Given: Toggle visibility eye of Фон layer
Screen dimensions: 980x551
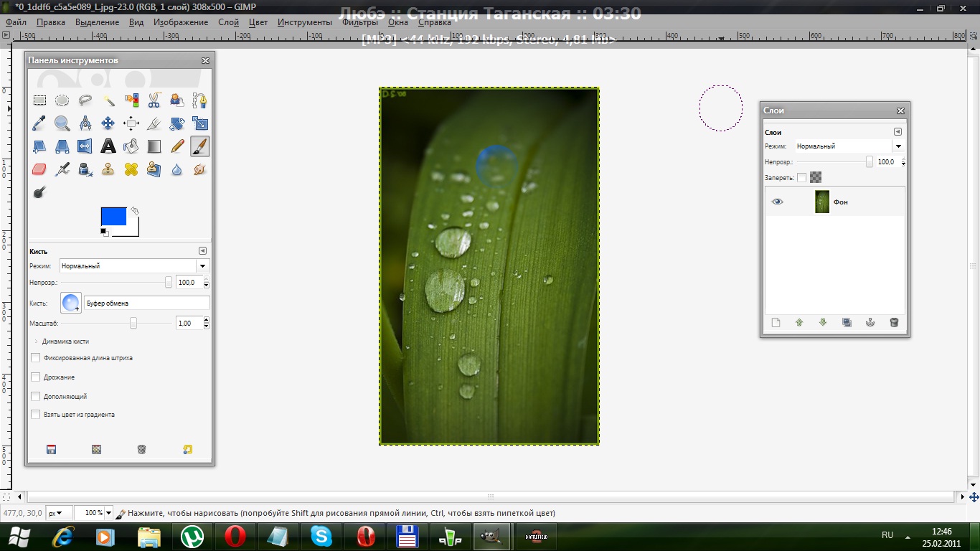Looking at the screenshot, I should tap(777, 202).
